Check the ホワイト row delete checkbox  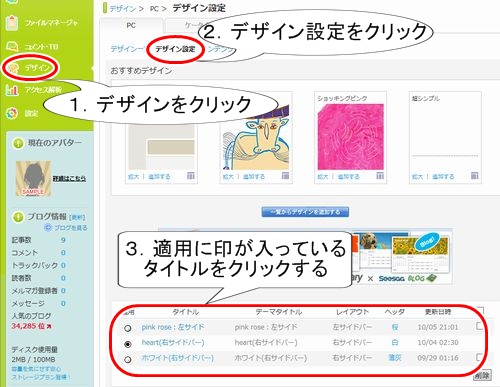coord(479,357)
